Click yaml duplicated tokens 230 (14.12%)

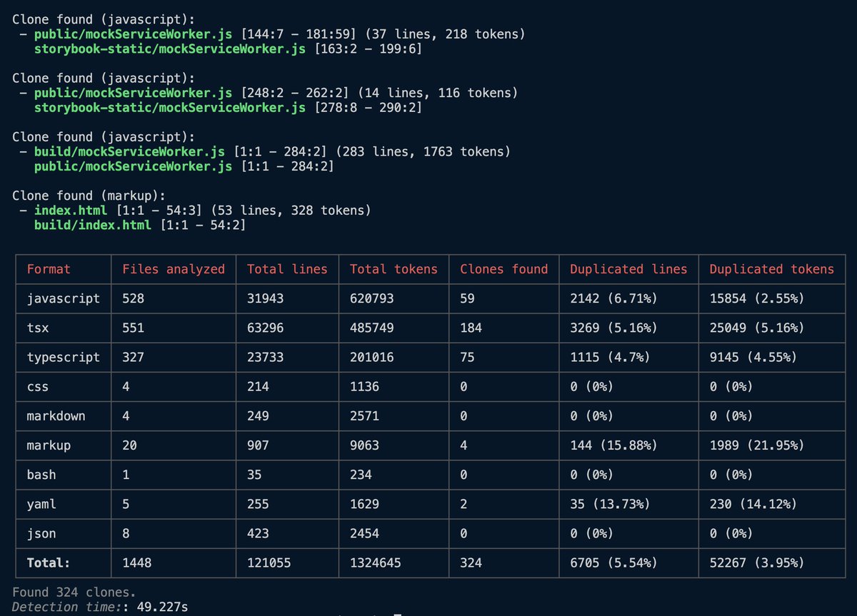(x=753, y=504)
